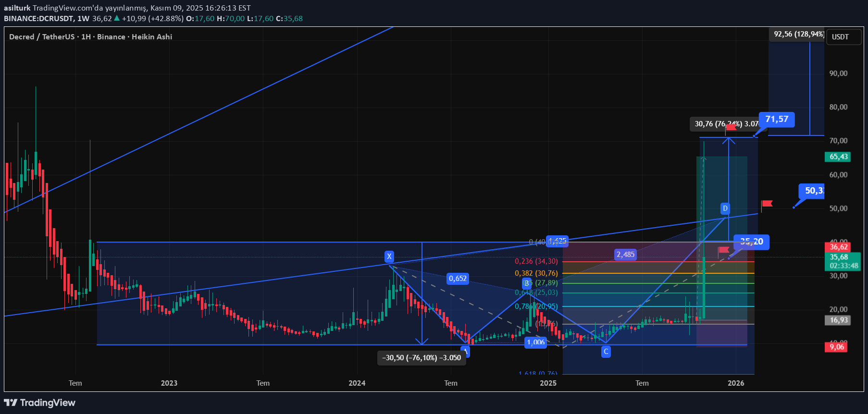Click the green up-triangle in the header

click(117, 18)
